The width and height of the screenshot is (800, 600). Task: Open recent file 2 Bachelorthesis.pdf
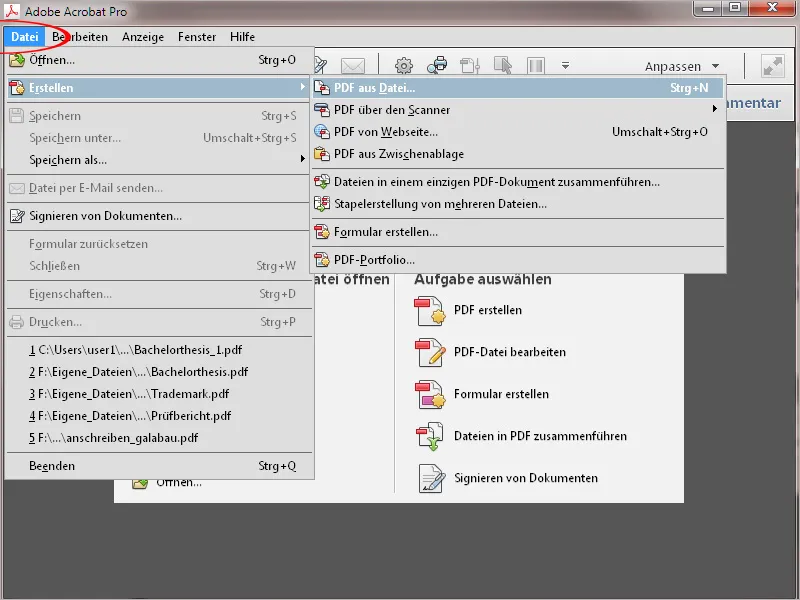(x=160, y=372)
